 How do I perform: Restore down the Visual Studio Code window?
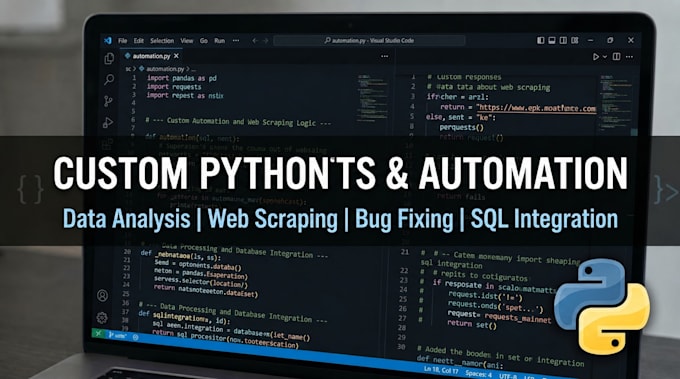(610, 40)
